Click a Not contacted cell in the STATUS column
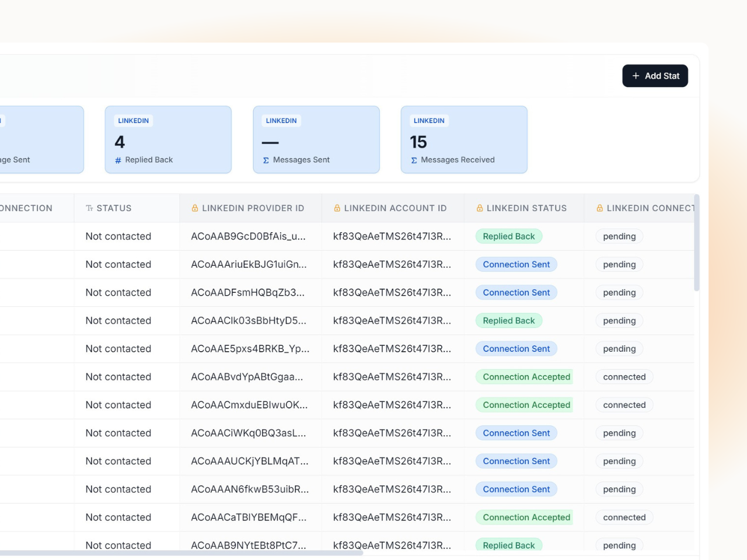The image size is (747, 560). tap(118, 236)
